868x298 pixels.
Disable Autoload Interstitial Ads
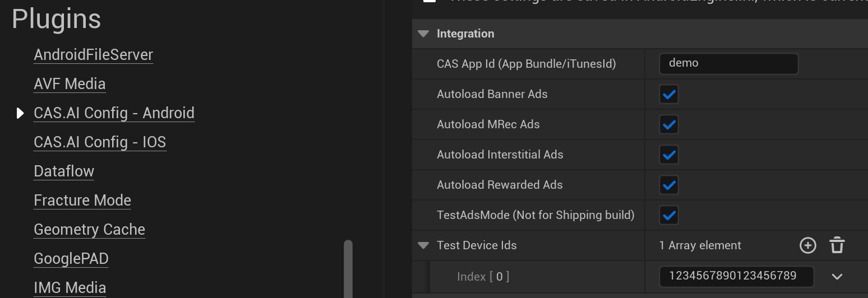pyautogui.click(x=669, y=155)
